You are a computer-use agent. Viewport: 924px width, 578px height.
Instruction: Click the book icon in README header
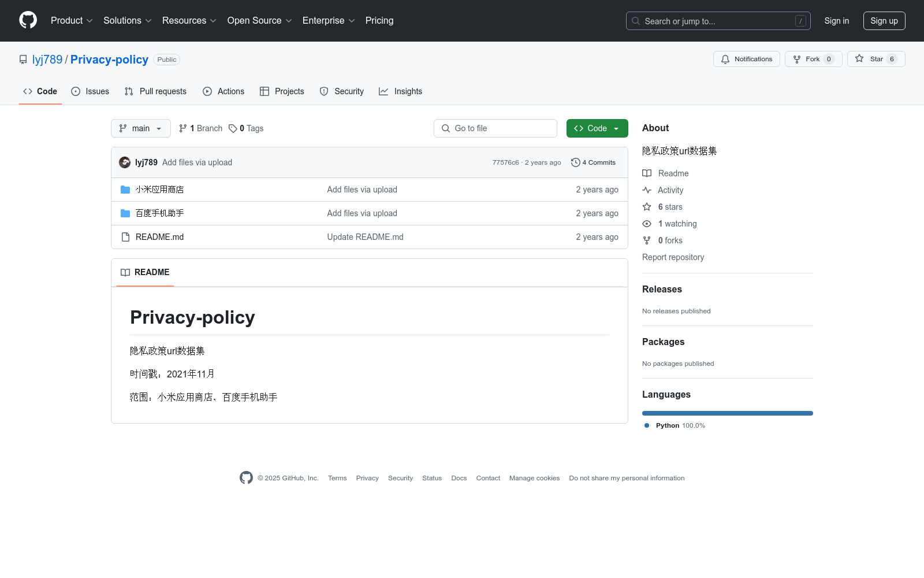[x=125, y=272]
